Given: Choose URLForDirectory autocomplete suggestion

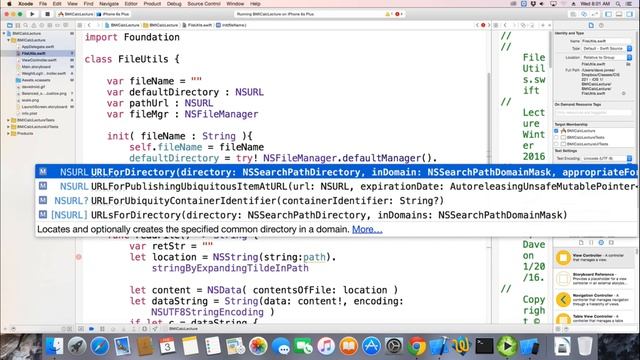Looking at the screenshot, I should pos(336,172).
